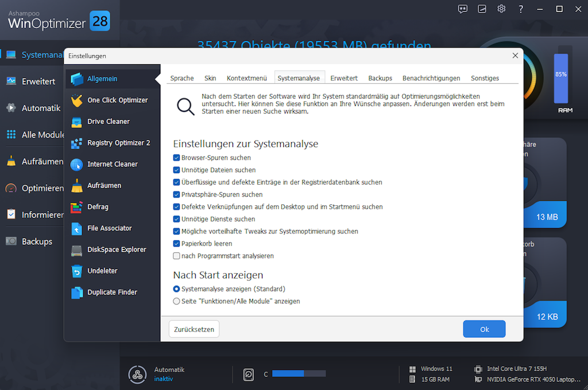Click the Drive Cleaner icon in settings sidebar

coord(77,122)
